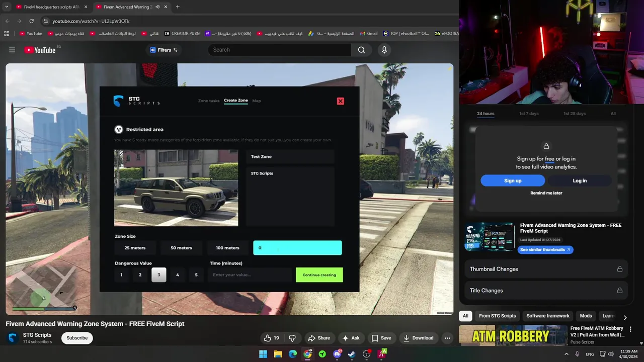This screenshot has width=644, height=362.
Task: Open File Explorer from the taskbar
Action: 278,354
